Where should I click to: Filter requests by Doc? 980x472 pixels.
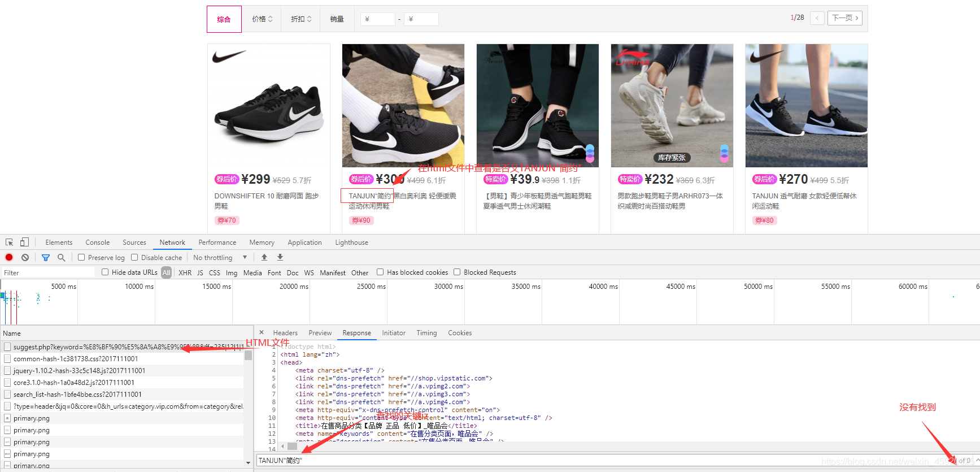pos(293,272)
